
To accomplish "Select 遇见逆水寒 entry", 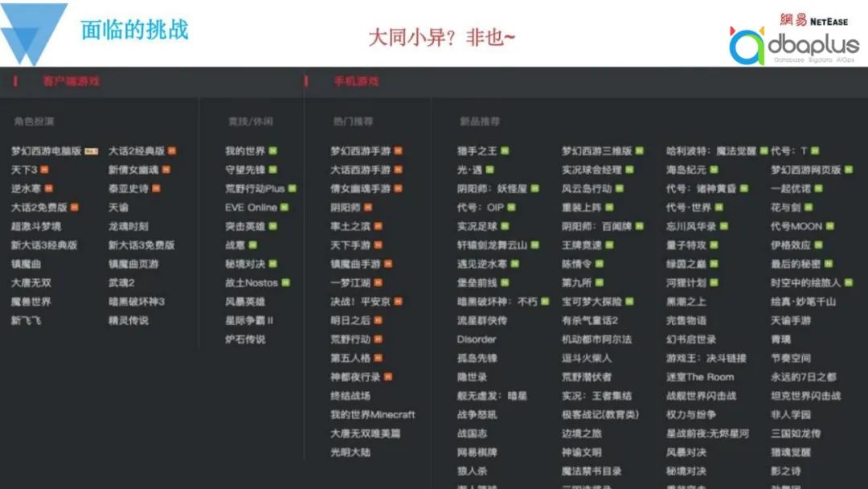I will pos(482,264).
